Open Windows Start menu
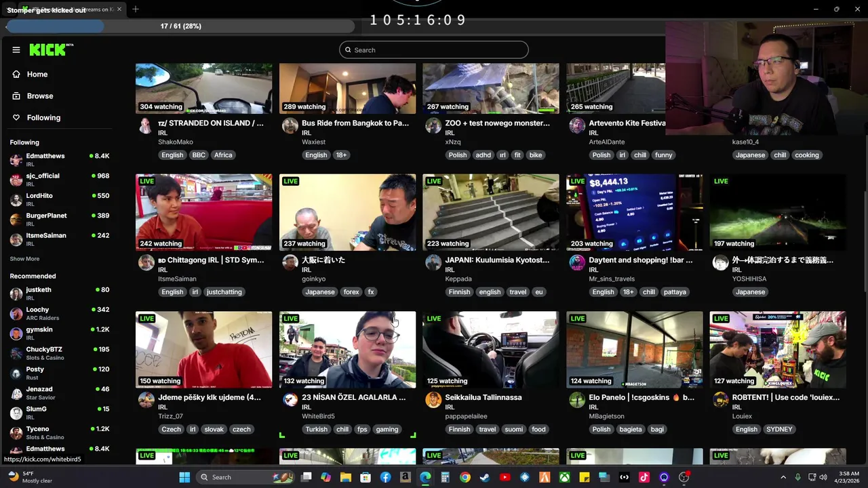 point(184,477)
